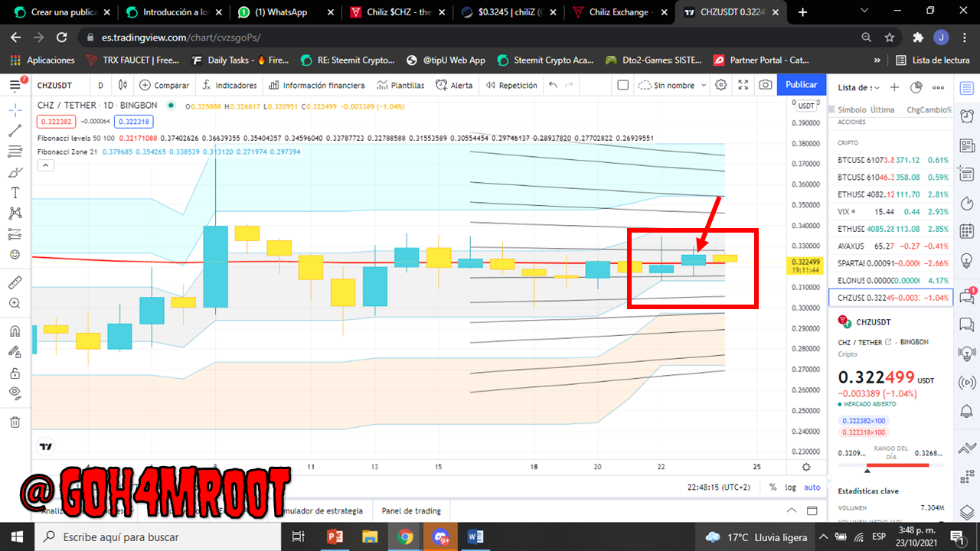The image size is (980, 551).
Task: Toggle stay-in-drawing-mode pencil lock
Action: point(15,352)
